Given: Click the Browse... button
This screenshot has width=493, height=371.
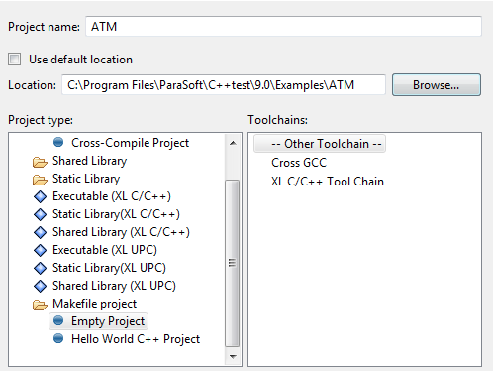Looking at the screenshot, I should (x=436, y=85).
